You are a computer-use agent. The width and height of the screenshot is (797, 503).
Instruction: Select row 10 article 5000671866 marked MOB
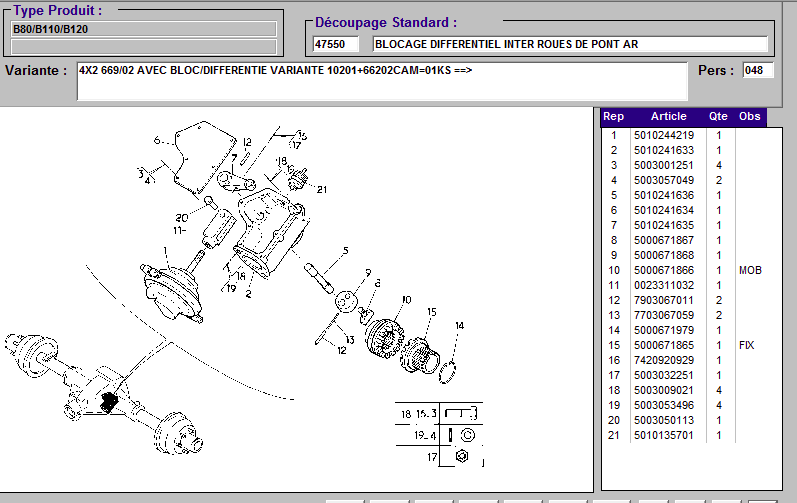664,270
